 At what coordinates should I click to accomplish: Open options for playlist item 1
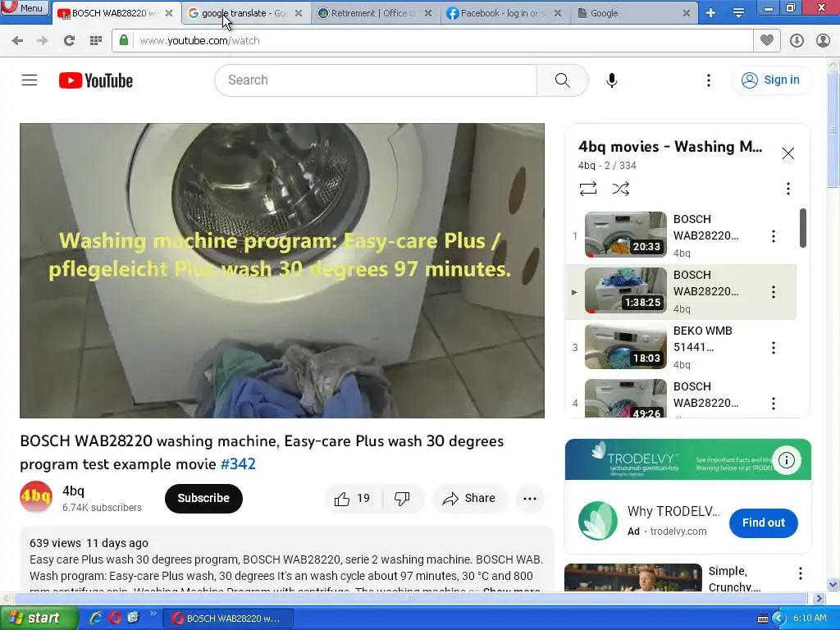coord(773,236)
